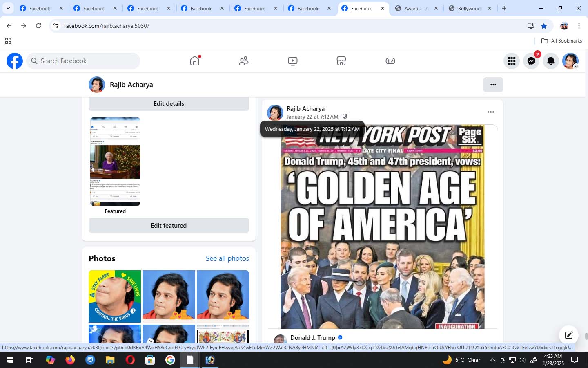Image resolution: width=588 pixels, height=368 pixels.
Task: Open the All Bookmarks folder
Action: pos(561,41)
